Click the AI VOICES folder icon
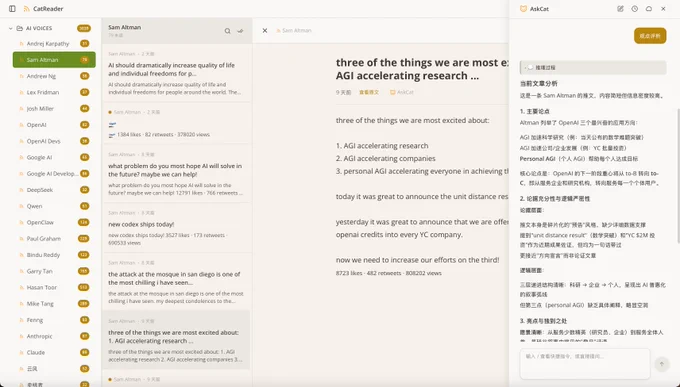This screenshot has height=387, width=680. pos(20,28)
